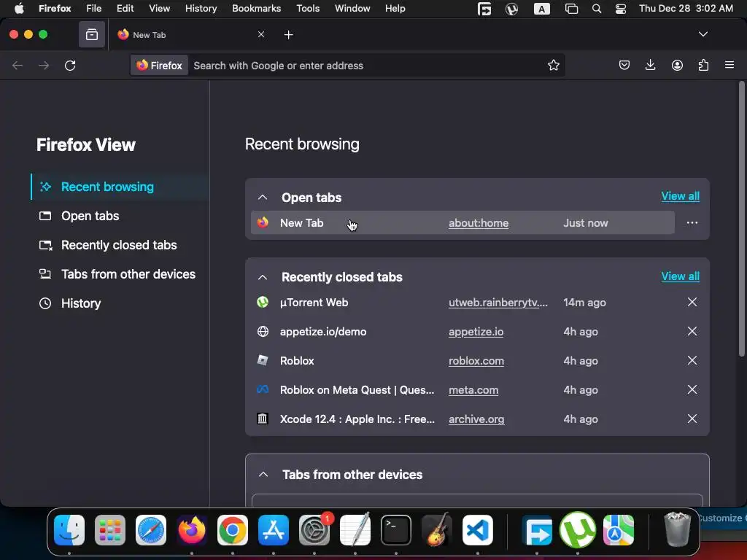Open Save to Pocket
Image resolution: width=747 pixels, height=560 pixels.
(x=624, y=65)
